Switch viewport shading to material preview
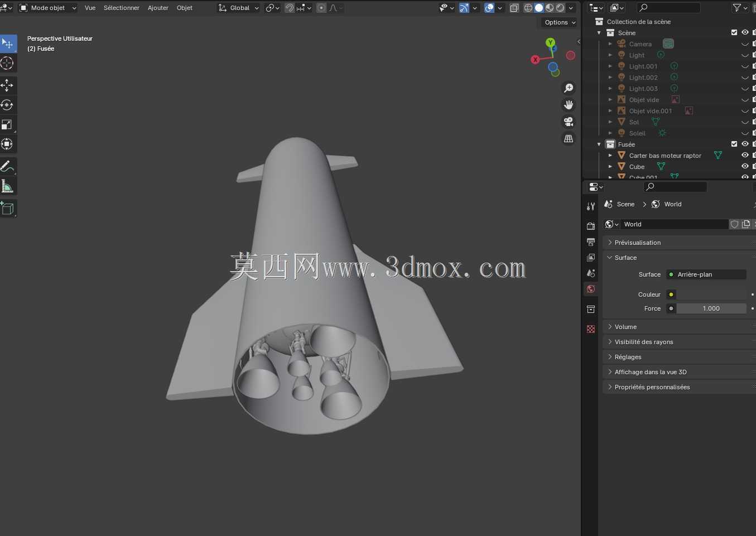The image size is (756, 536). coord(550,8)
